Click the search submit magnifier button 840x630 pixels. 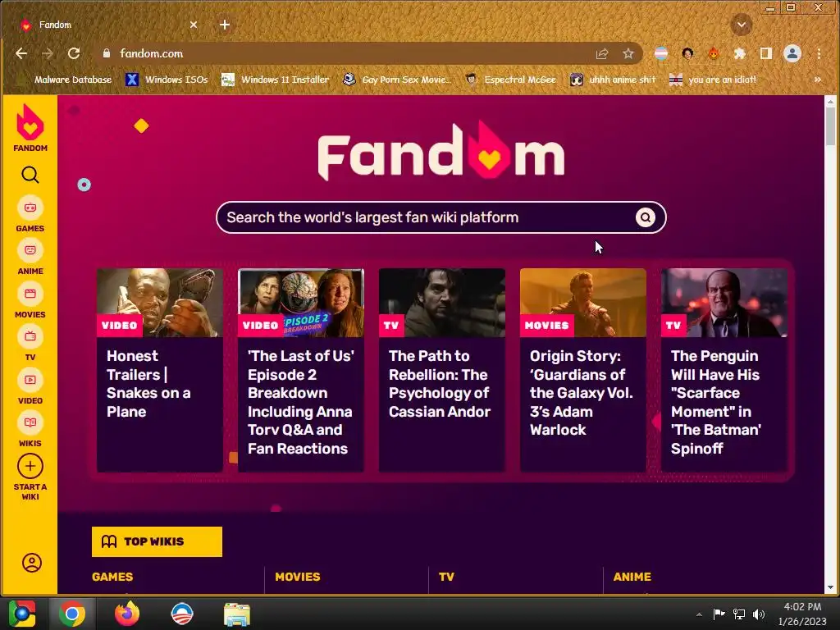point(646,217)
